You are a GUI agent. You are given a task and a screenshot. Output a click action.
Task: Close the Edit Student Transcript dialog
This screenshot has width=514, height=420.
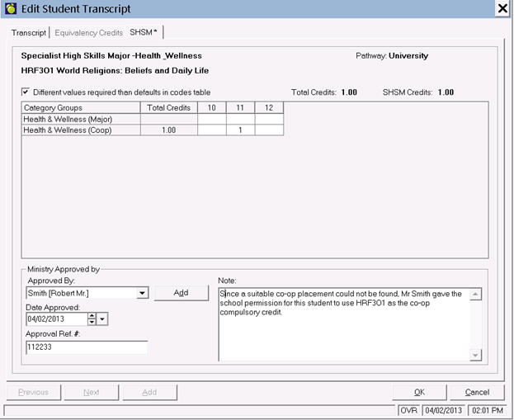click(502, 8)
